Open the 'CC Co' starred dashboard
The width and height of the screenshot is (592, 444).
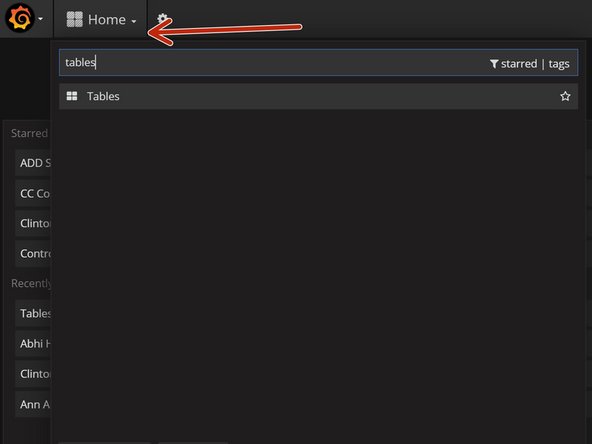coord(33,193)
